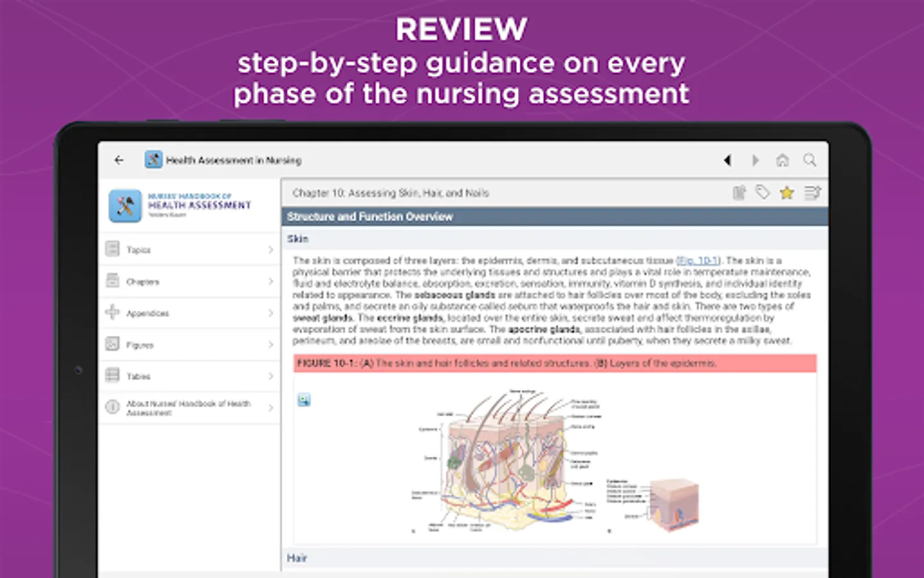The image size is (924, 578).
Task: Open the skin and hair follicle diagram
Action: coord(507,461)
